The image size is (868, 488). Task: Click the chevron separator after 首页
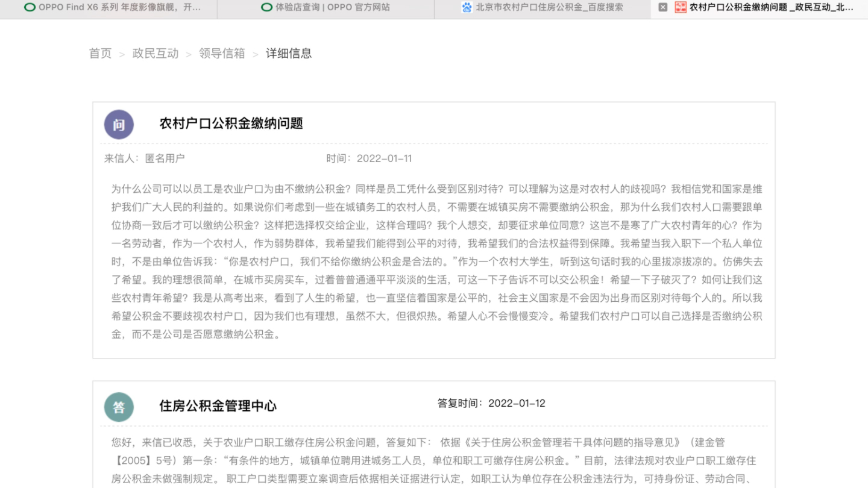[122, 54]
